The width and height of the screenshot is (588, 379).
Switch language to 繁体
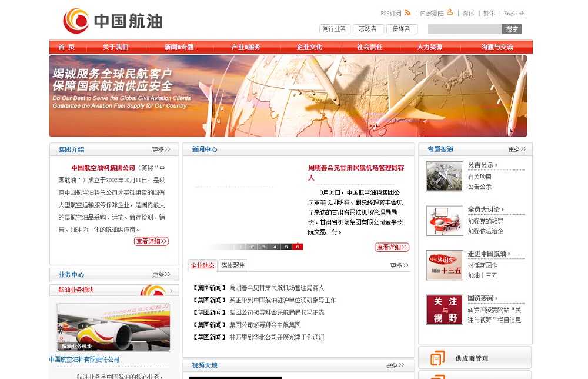[x=489, y=14]
